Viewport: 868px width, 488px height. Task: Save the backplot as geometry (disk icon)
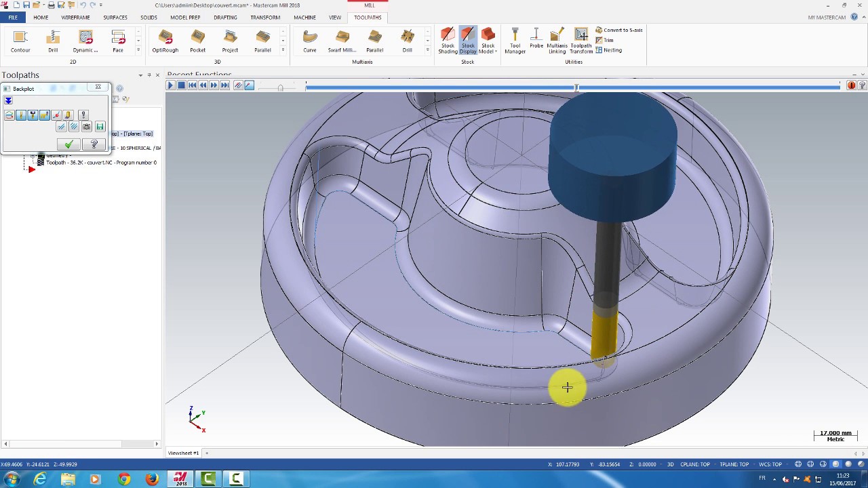100,127
